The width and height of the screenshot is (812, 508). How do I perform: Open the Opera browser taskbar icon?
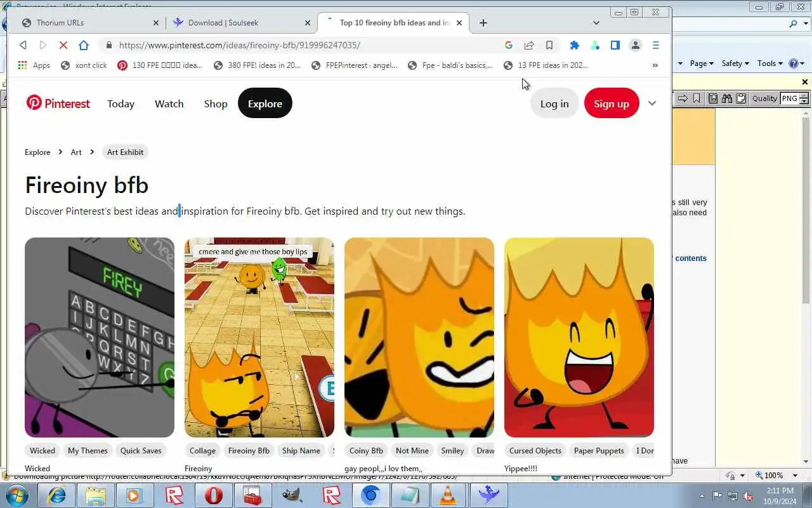point(214,495)
